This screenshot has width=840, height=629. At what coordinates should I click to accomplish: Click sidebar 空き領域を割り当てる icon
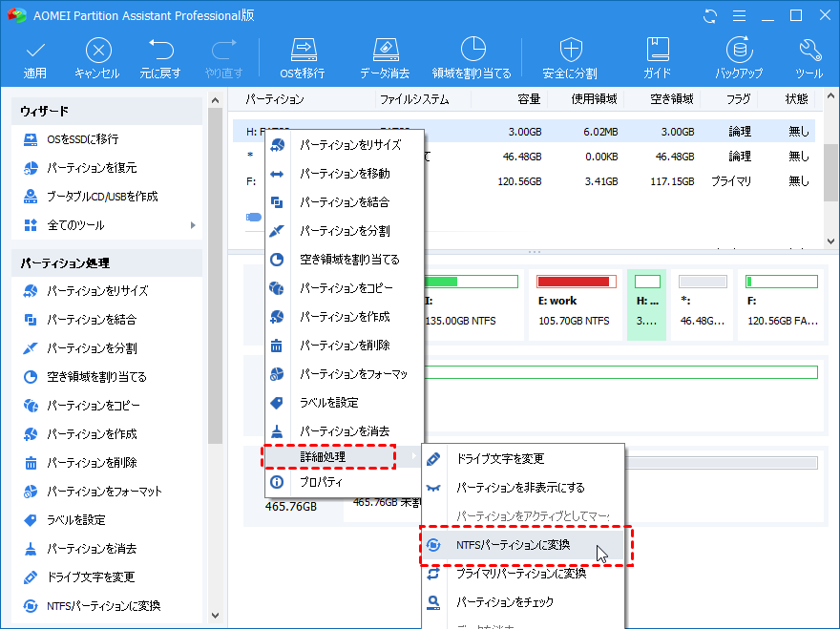click(31, 377)
